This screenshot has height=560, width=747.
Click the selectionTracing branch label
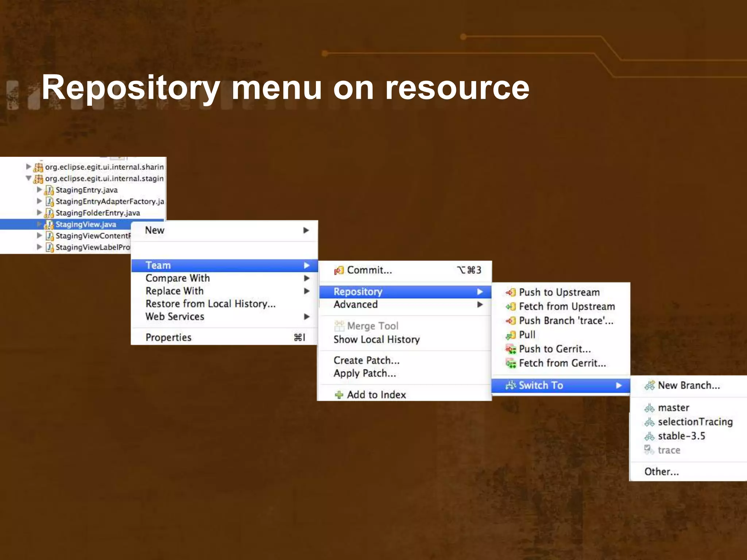click(695, 422)
